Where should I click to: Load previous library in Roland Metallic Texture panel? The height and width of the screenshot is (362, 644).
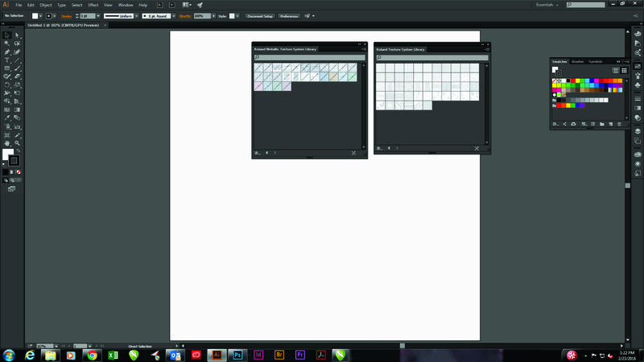tap(267, 153)
